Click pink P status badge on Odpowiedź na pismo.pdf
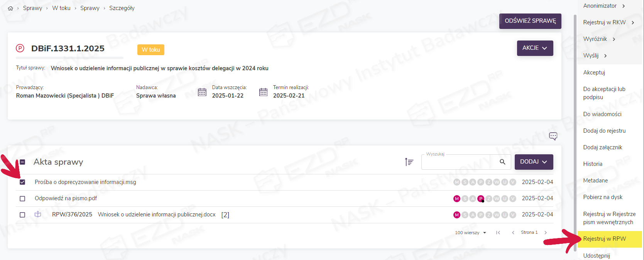 [481, 199]
